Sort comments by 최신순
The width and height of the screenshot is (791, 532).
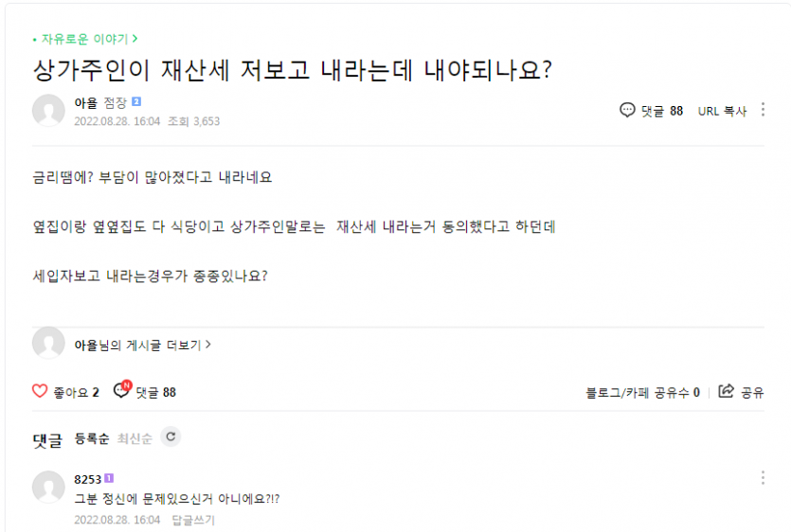(133, 439)
